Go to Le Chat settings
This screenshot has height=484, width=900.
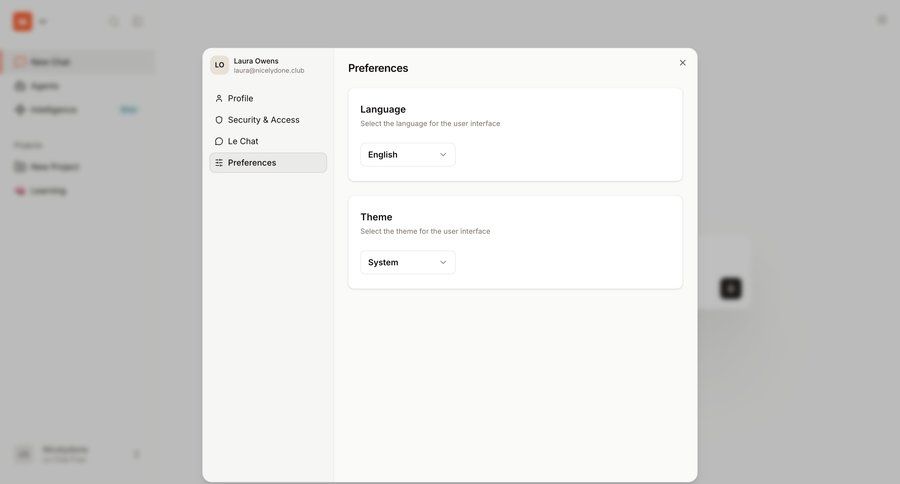[x=268, y=141]
